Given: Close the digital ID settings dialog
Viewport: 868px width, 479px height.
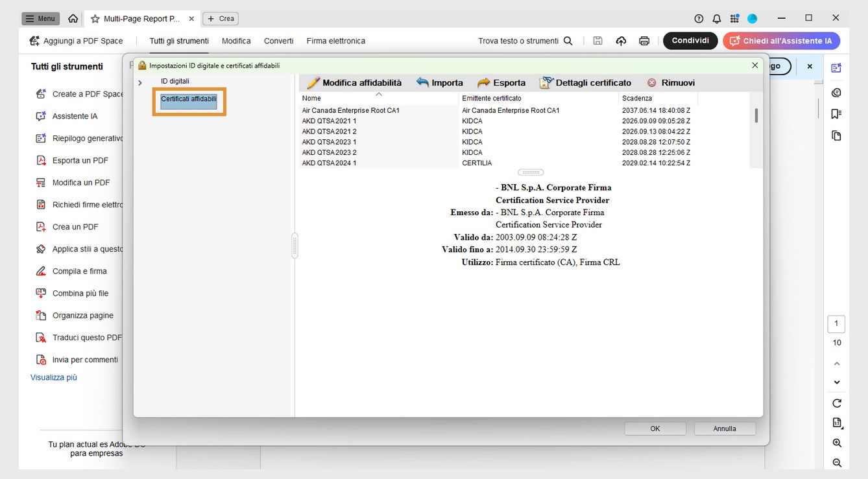Looking at the screenshot, I should pos(754,65).
